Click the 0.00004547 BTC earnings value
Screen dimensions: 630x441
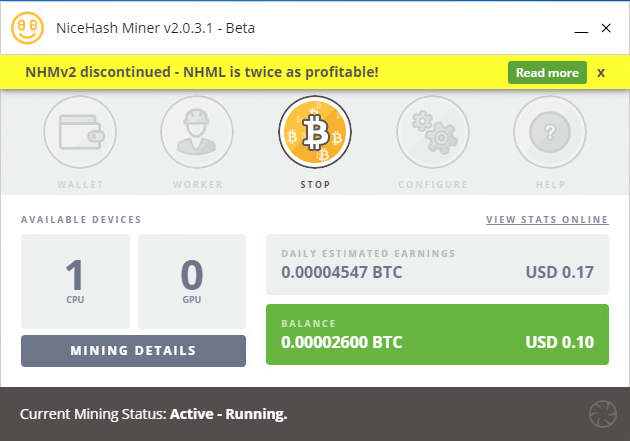pos(342,272)
